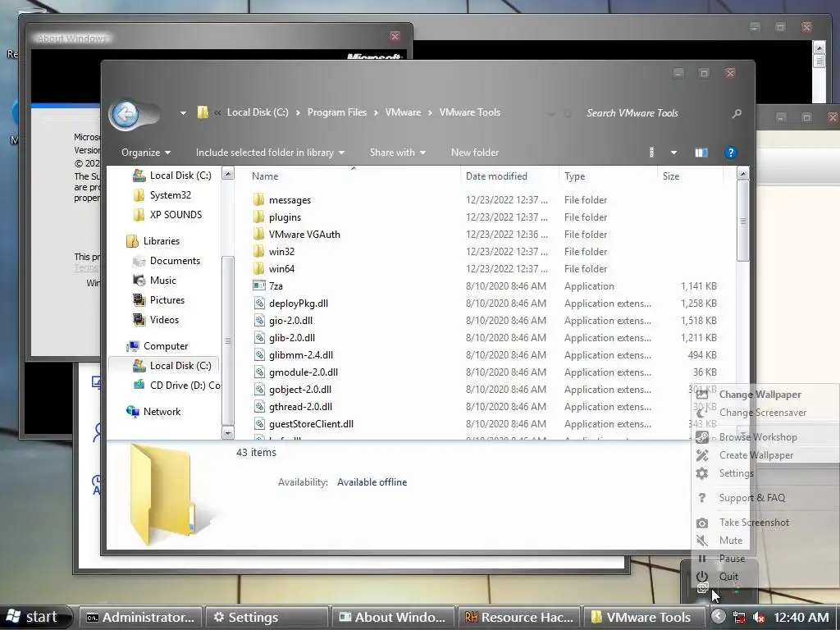Click Program Files in the breadcrumb path
840x630 pixels.
click(x=337, y=112)
